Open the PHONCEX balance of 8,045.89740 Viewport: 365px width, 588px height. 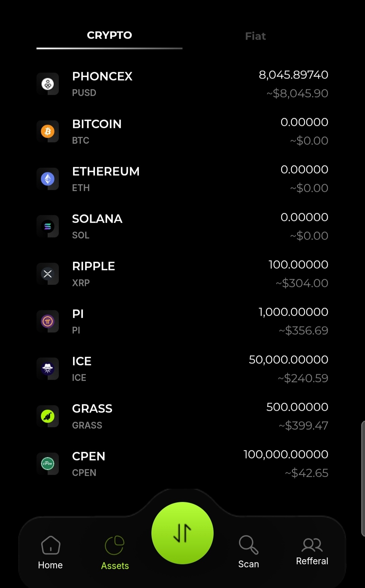[x=293, y=75]
